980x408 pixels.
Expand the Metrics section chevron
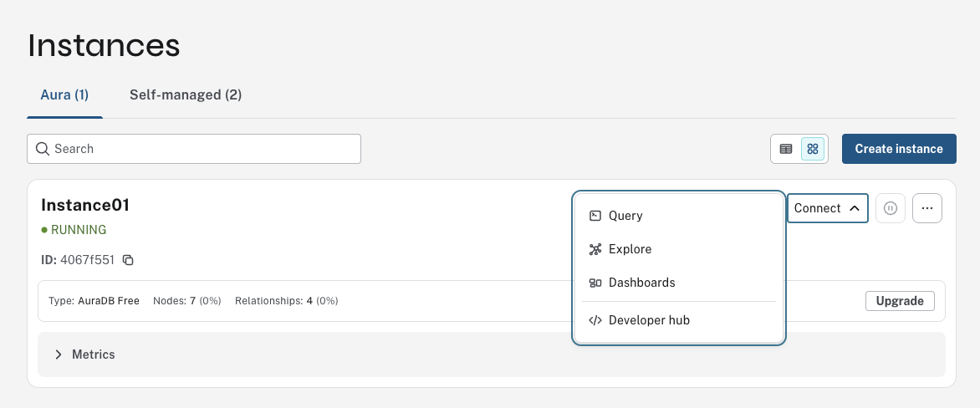pos(59,354)
